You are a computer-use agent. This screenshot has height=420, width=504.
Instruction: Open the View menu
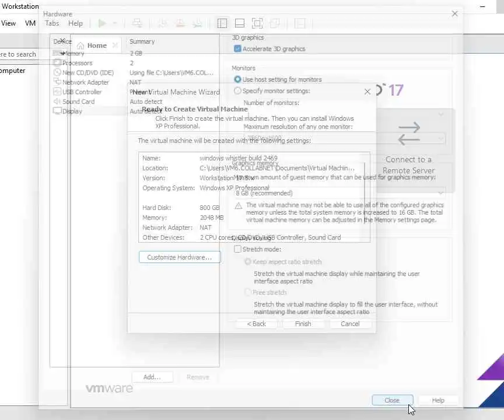(x=8, y=23)
